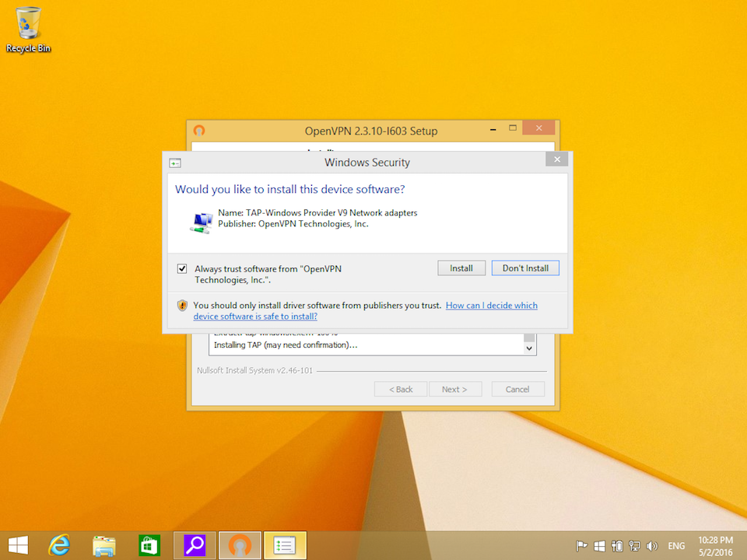Click the security shield warning icon
The width and height of the screenshot is (747, 560).
(182, 305)
